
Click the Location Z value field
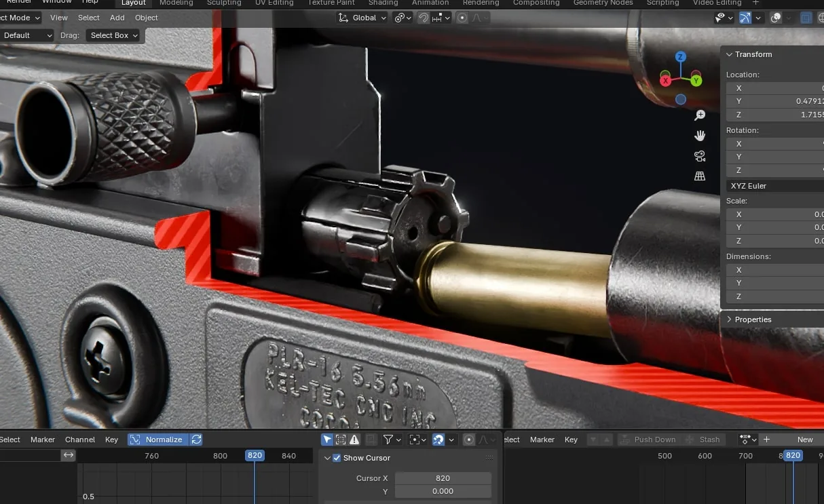coord(774,115)
